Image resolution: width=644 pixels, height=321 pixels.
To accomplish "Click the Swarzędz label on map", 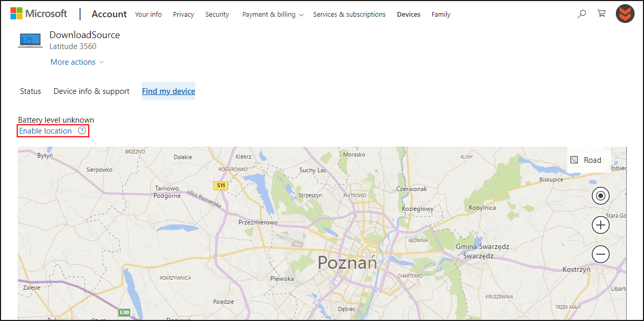I will (x=478, y=256).
